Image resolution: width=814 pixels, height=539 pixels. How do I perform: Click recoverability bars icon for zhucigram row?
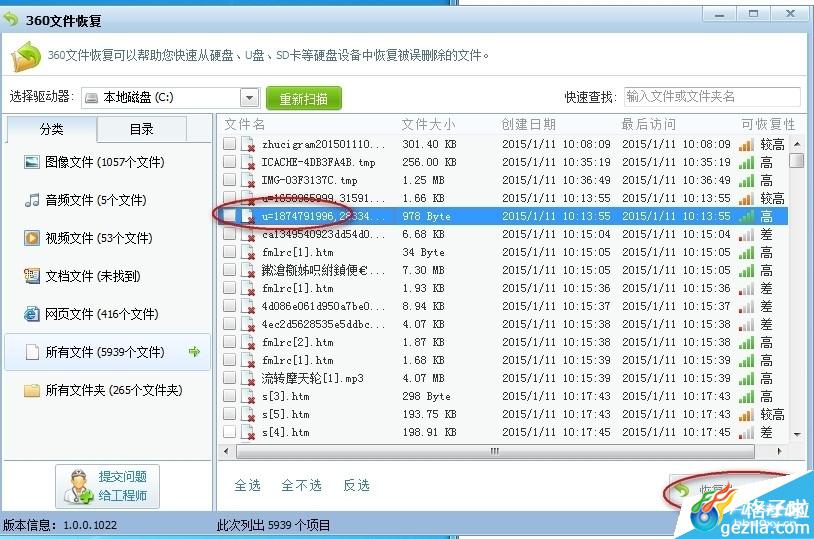click(746, 144)
